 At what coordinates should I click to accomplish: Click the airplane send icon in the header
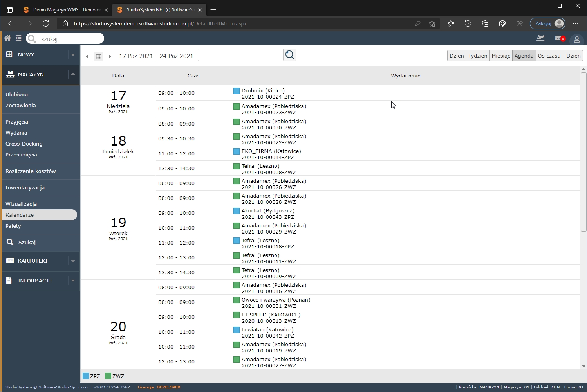click(540, 38)
